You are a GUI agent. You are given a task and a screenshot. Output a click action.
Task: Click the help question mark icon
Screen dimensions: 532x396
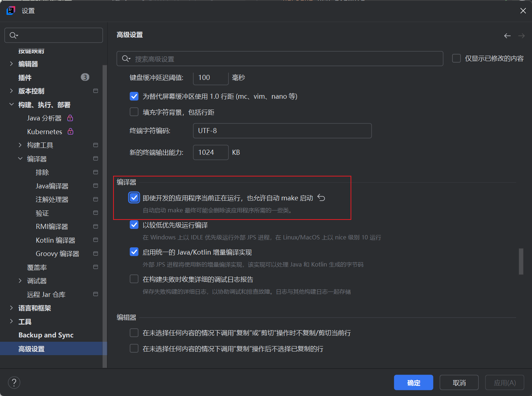click(x=14, y=383)
